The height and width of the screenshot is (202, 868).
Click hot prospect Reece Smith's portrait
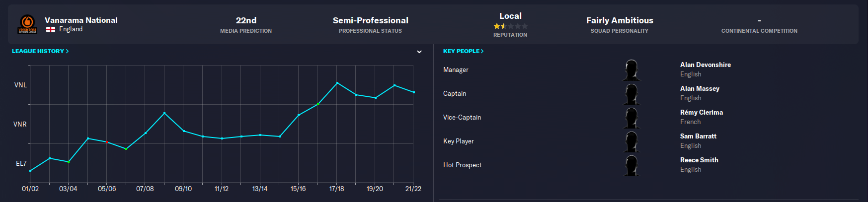click(x=631, y=165)
